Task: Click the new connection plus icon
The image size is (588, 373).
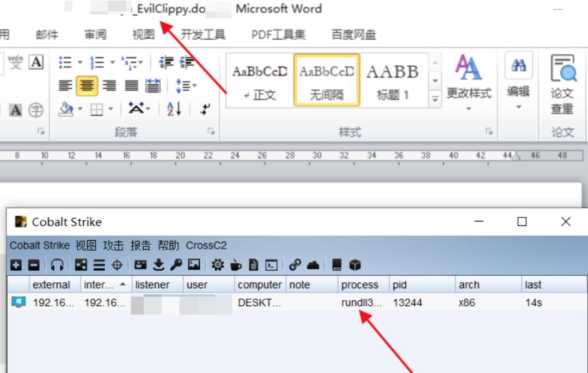Action: click(x=16, y=265)
